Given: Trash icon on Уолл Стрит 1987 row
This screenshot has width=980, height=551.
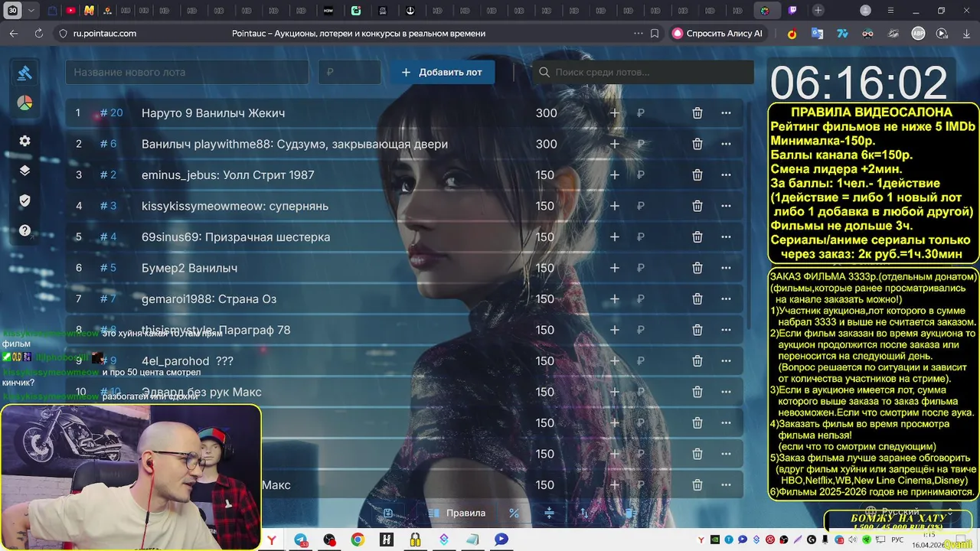Looking at the screenshot, I should (697, 175).
